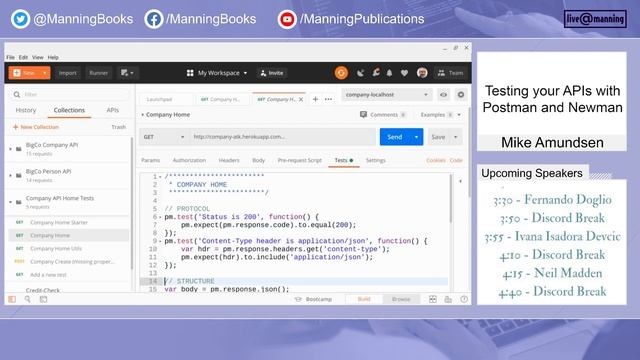Open the GET method dropdown
The image size is (640, 360).
click(164, 137)
